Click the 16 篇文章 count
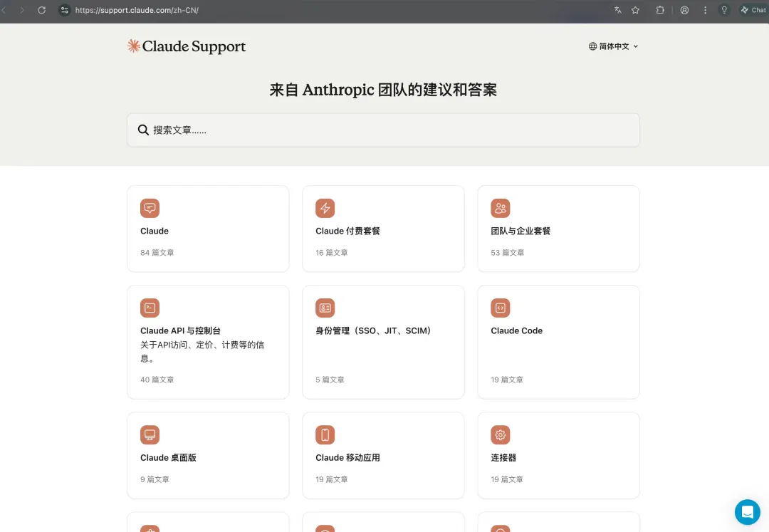 (332, 253)
